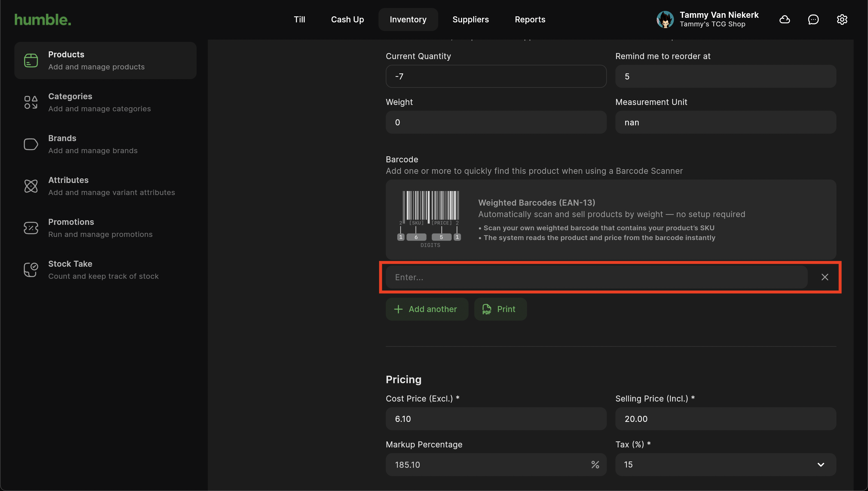Focus the barcode Enter... field
The height and width of the screenshot is (491, 868).
[x=596, y=277]
